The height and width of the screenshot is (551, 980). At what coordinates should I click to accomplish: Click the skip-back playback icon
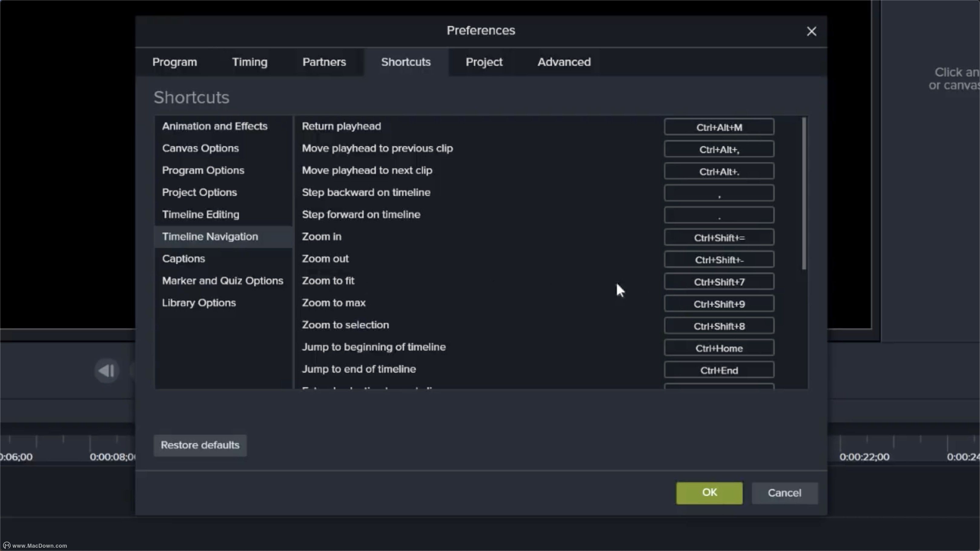pos(107,370)
